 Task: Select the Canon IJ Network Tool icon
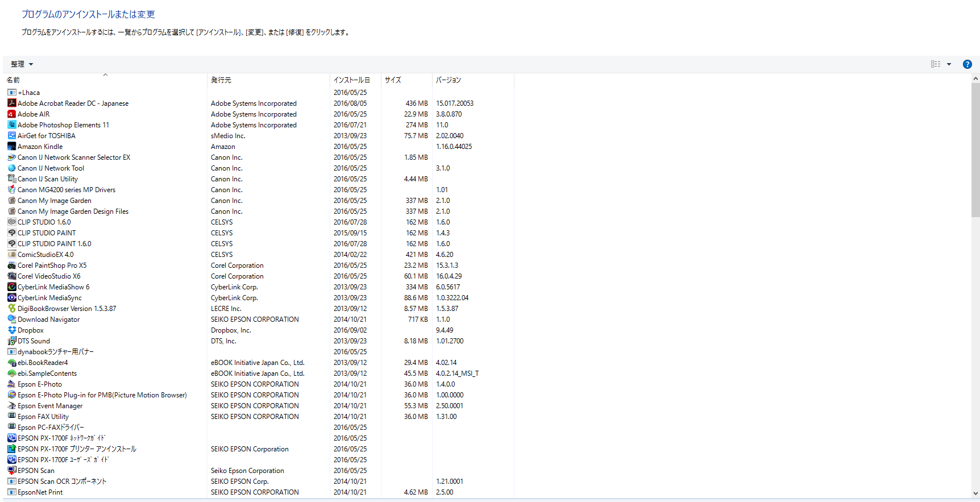[11, 168]
